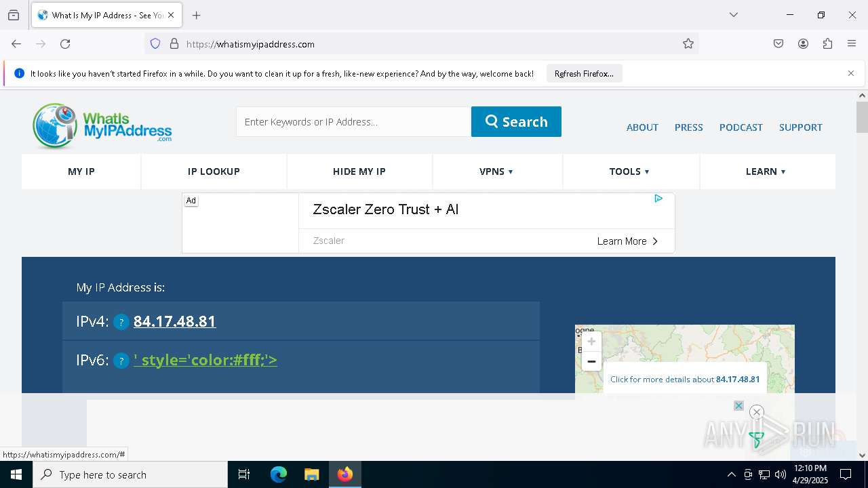Image resolution: width=868 pixels, height=488 pixels.
Task: Close bottom banner ad with X icon
Action: pyautogui.click(x=739, y=406)
